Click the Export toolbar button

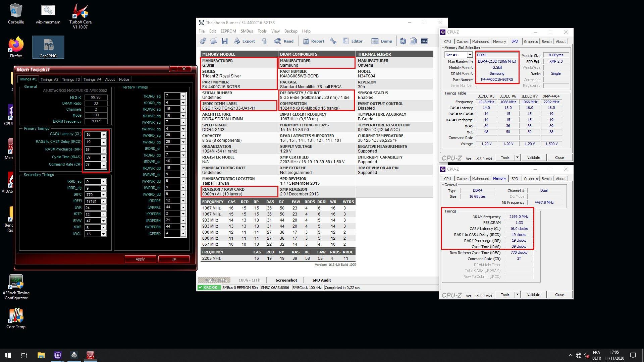(245, 41)
